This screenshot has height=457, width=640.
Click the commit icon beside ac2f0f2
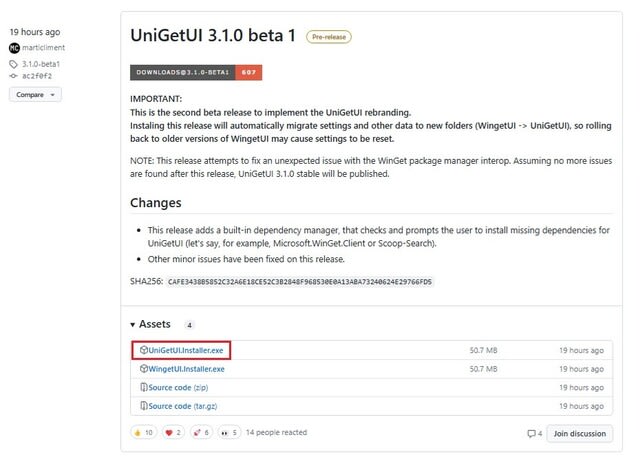(x=14, y=75)
